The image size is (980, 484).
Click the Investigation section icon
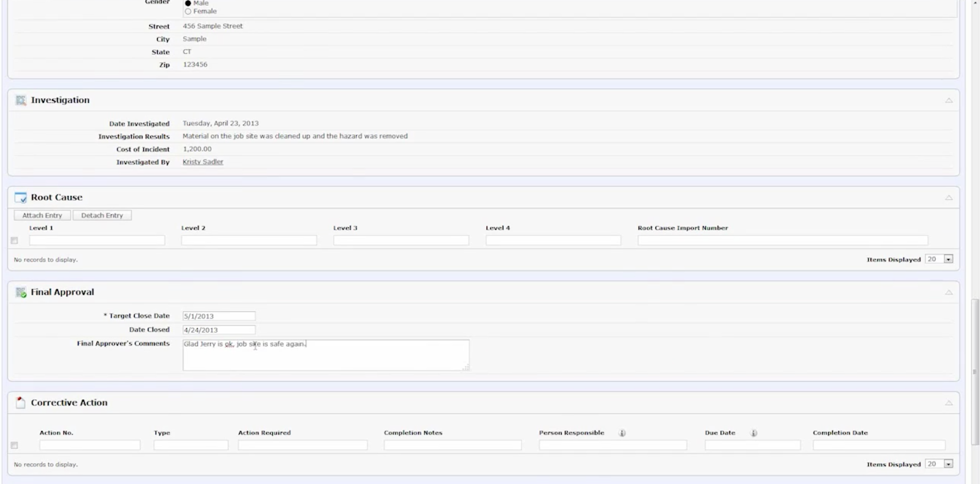pyautogui.click(x=21, y=100)
